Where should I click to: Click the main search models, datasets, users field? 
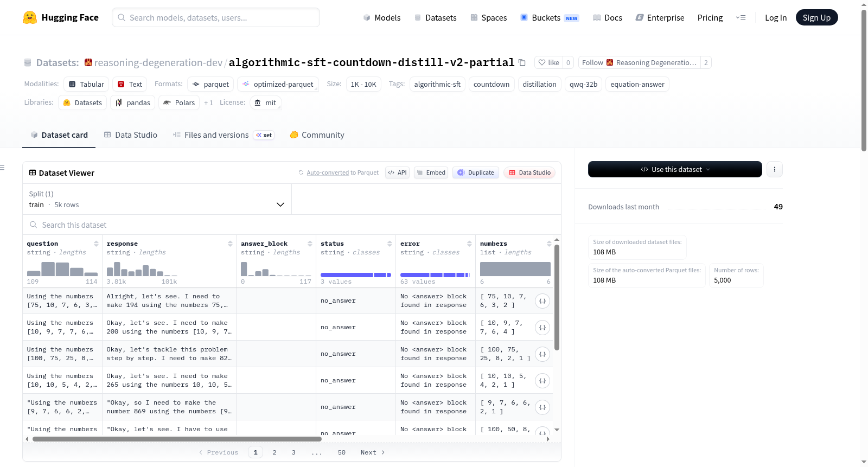pyautogui.click(x=216, y=17)
